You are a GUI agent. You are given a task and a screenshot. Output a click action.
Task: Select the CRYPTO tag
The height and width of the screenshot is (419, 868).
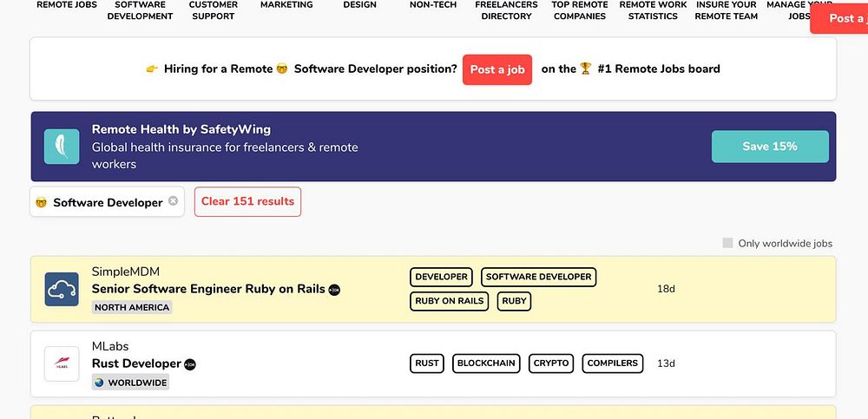(x=551, y=363)
